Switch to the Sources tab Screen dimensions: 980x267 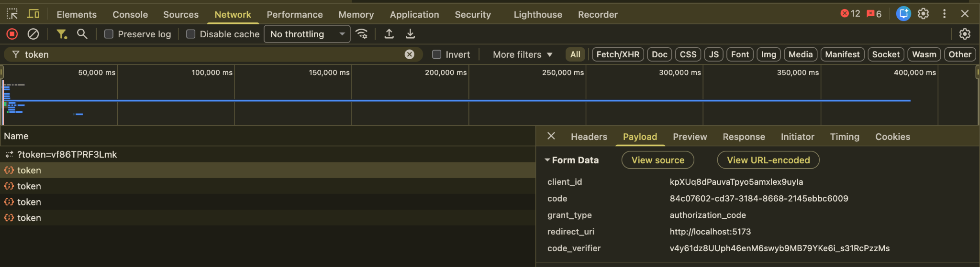[181, 14]
